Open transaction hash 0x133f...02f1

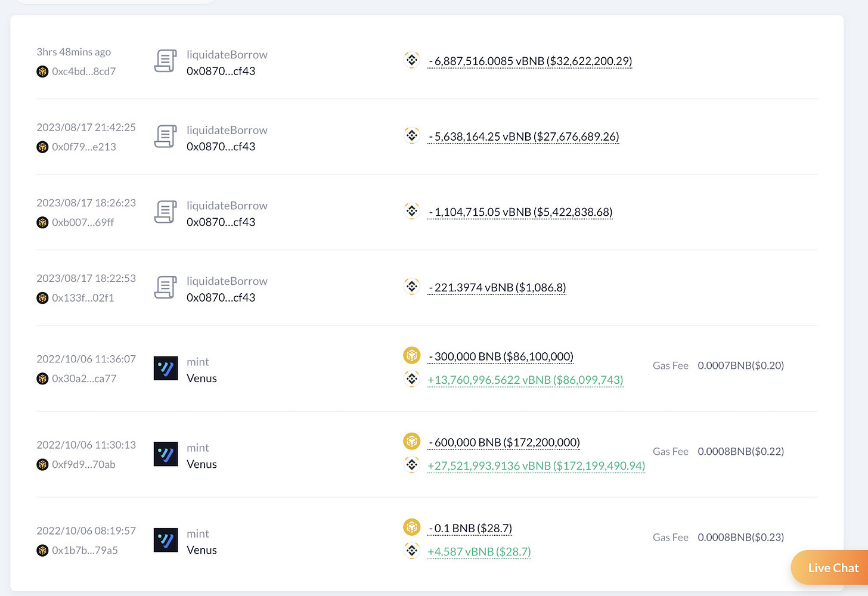[x=83, y=298]
